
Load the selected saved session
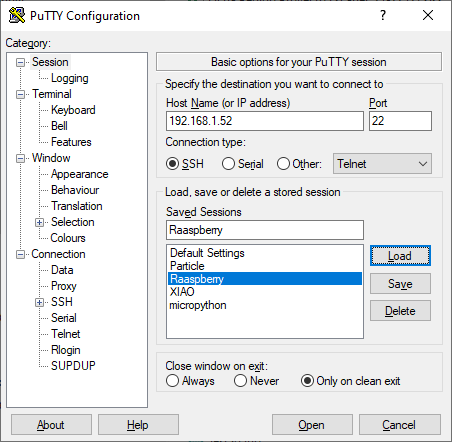[400, 256]
